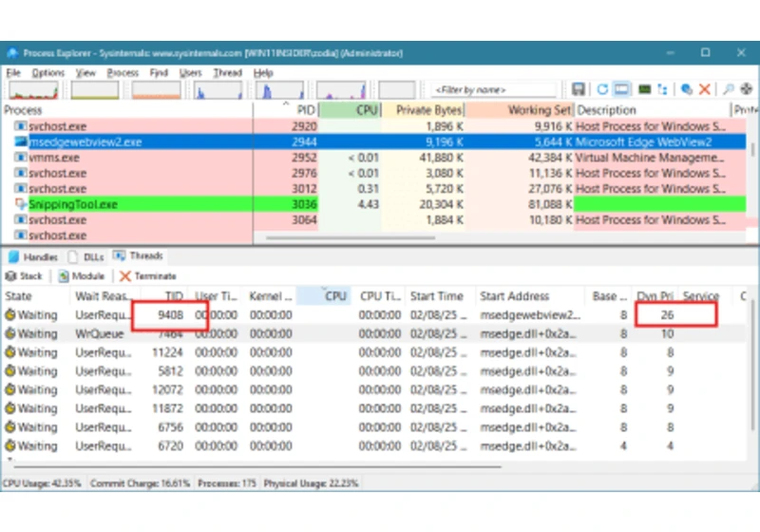The width and height of the screenshot is (760, 532).
Task: Click the Commit Charge status bar entry
Action: [x=140, y=484]
